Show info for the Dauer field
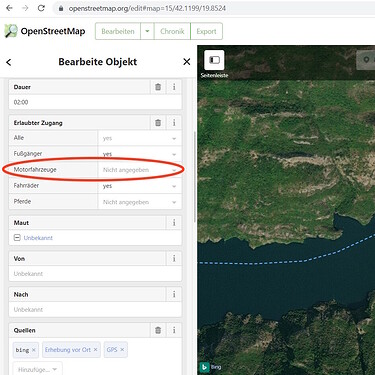The image size is (375, 375). (174, 87)
